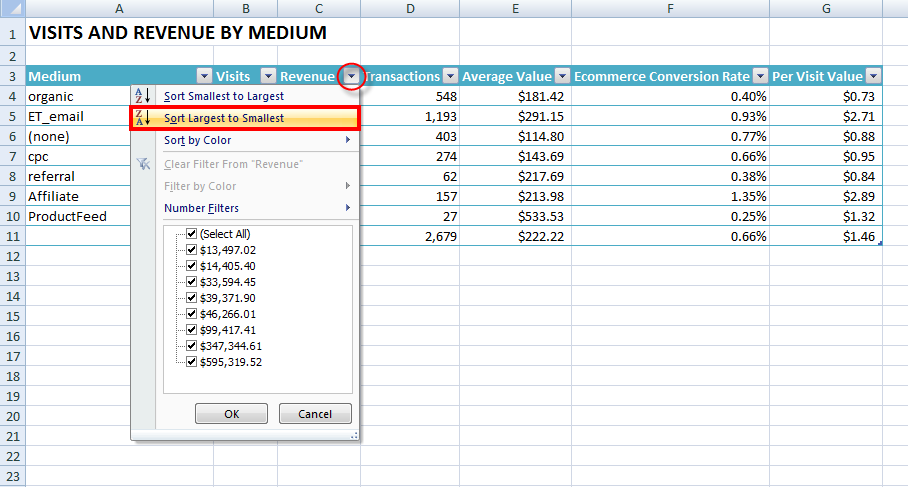Uncheck the $13,497.02 filter checkbox
The image size is (908, 487).
tap(192, 250)
